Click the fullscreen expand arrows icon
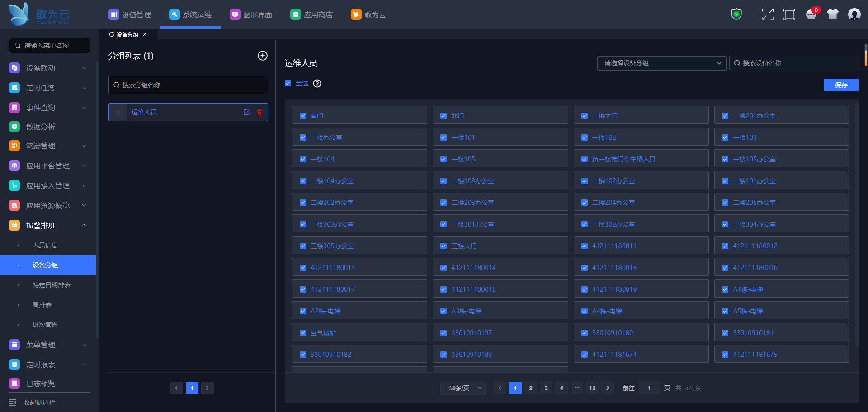Viewport: 868px width, 412px height. 767,14
